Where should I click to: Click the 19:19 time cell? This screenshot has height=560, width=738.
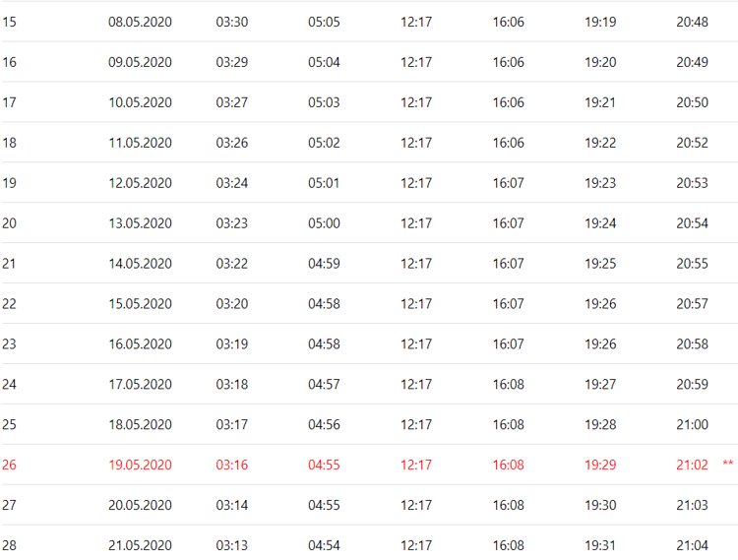600,22
